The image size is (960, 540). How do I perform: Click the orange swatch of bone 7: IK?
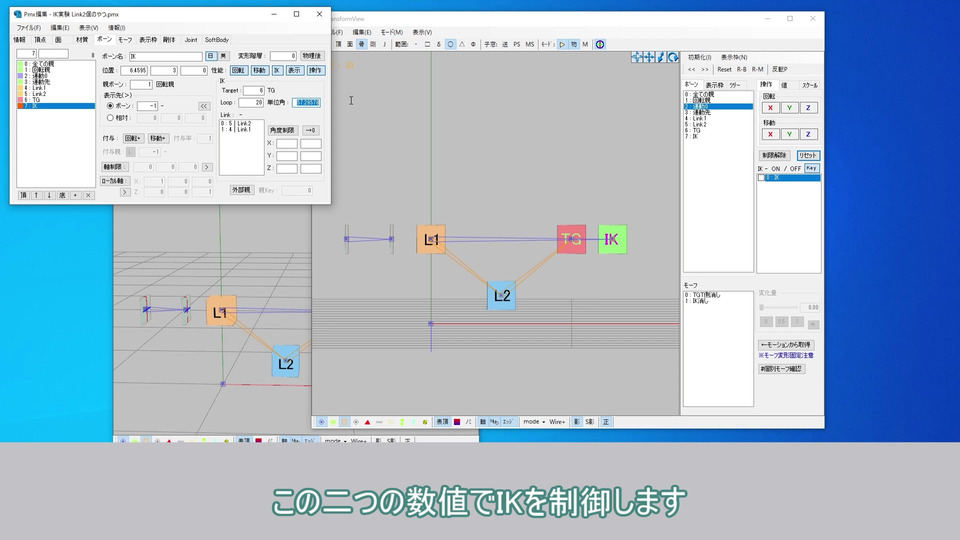click(x=20, y=106)
